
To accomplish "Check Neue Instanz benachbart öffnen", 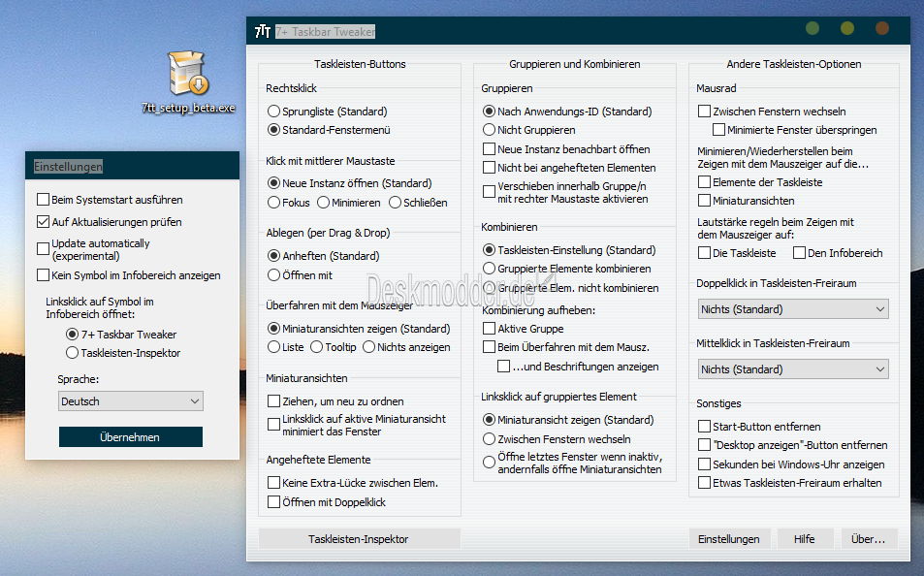I will tap(489, 148).
